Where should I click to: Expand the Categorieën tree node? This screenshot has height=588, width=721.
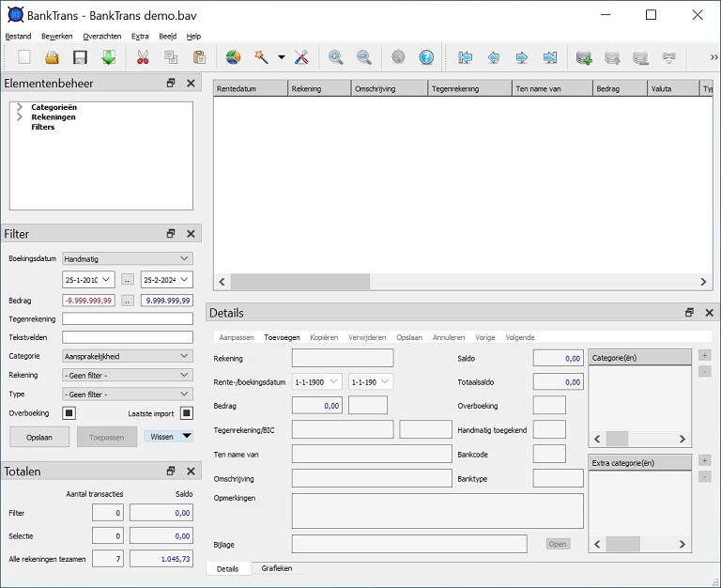click(20, 107)
